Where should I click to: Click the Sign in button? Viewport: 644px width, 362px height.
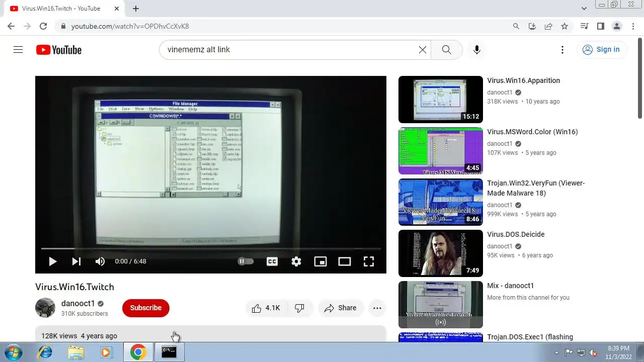[x=601, y=49]
